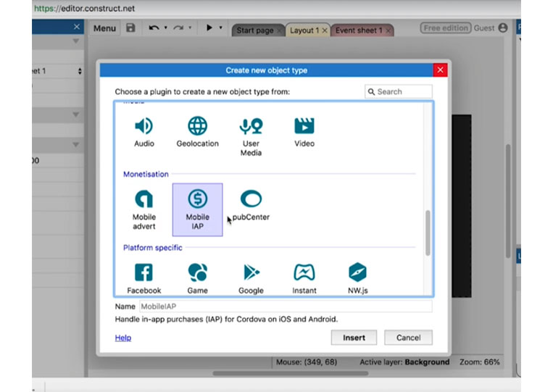Viewport: 553px width, 392px height.
Task: Close the Event sheet 1 tab
Action: (x=388, y=30)
